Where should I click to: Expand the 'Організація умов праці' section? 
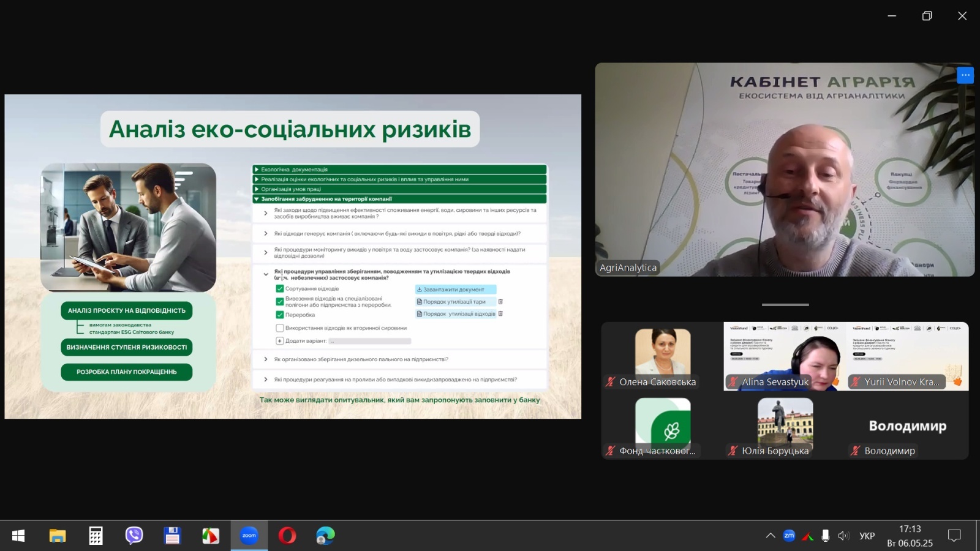pyautogui.click(x=399, y=189)
